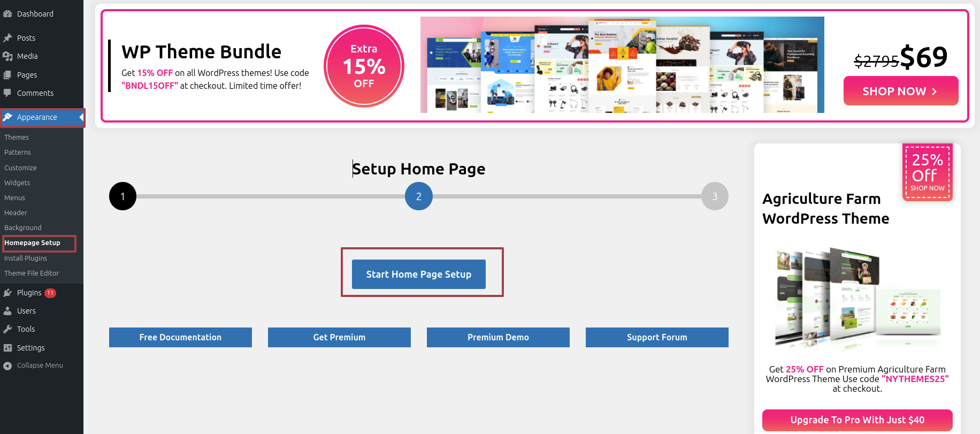
Task: View the Premium Demo
Action: (498, 337)
